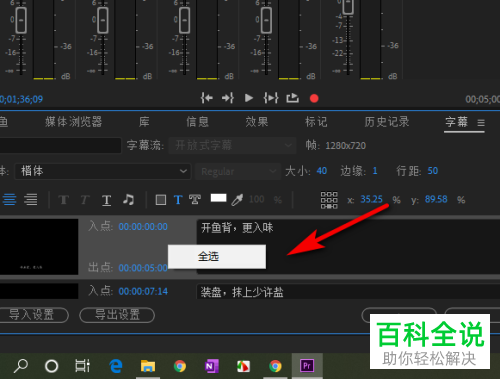This screenshot has width=500, height=379.
Task: Click the first audio track volume fader
Action: pos(21,20)
